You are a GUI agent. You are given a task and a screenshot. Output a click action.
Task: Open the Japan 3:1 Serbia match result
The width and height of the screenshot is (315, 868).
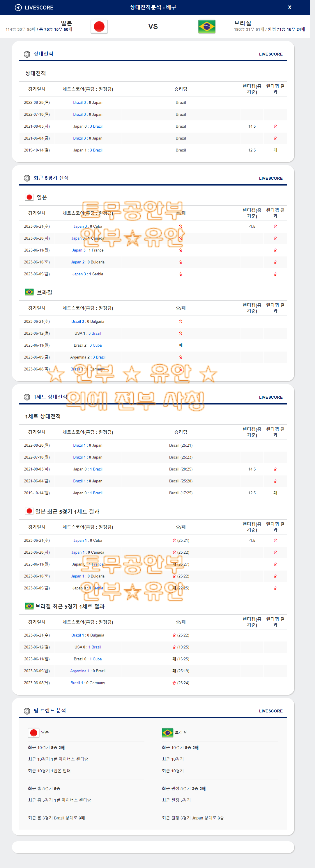coord(88,274)
